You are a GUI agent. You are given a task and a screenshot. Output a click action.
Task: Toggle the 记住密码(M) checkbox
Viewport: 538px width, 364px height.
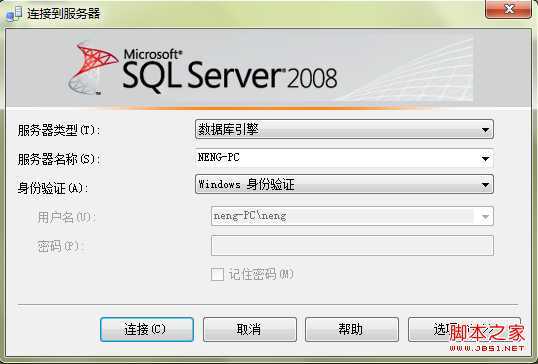tap(217, 274)
